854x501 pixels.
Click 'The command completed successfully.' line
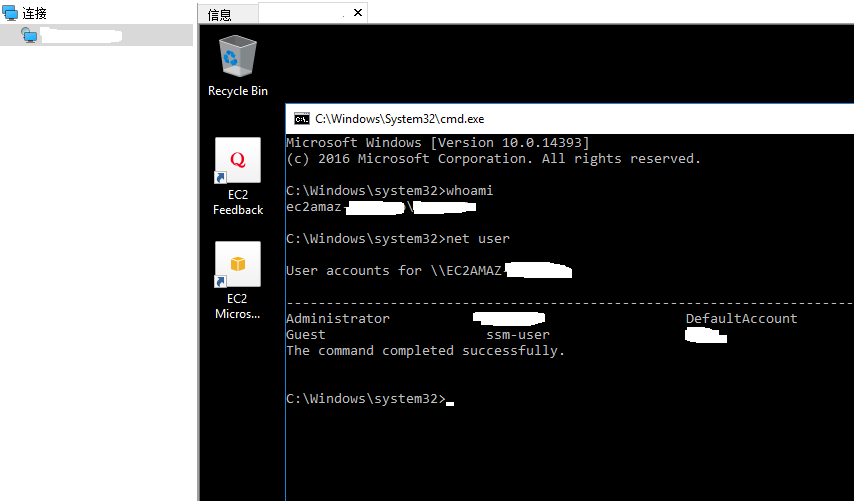[x=425, y=351]
